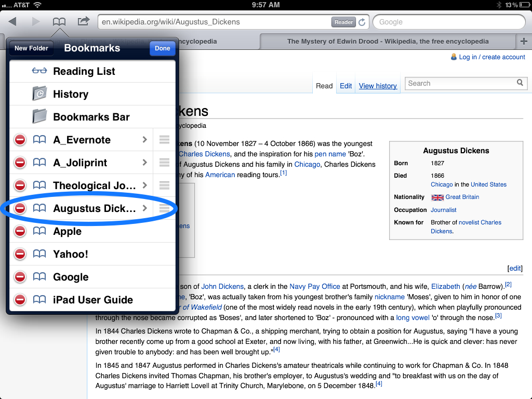This screenshot has height=399, width=532.
Task: Select the Edit tab on Wikipedia
Action: pyautogui.click(x=346, y=86)
